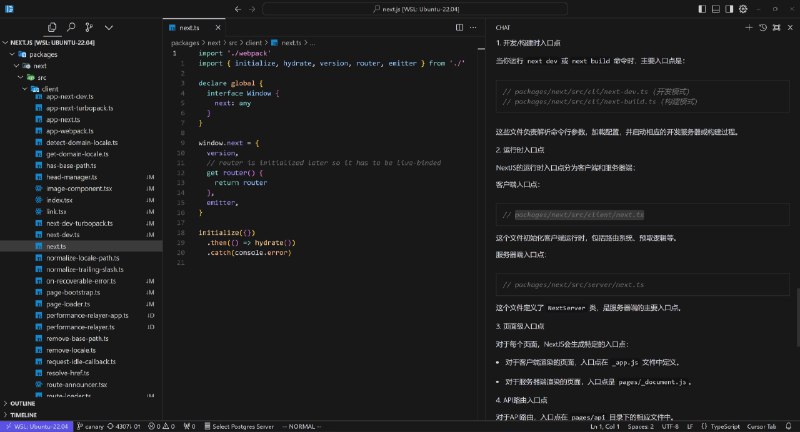Collapse the next folder in tree
The height and width of the screenshot is (432, 800).
[81, 66]
